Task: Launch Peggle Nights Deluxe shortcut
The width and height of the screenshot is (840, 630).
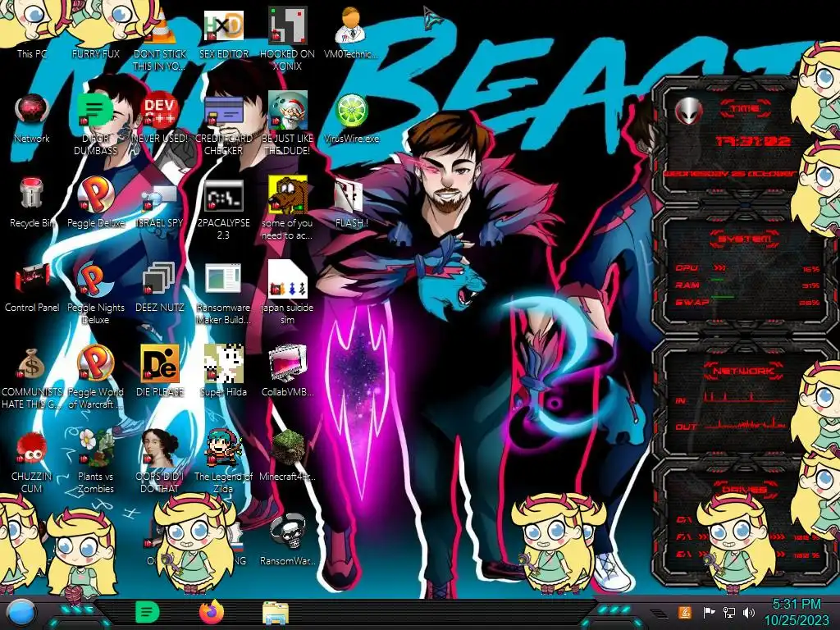Action: tap(95, 294)
